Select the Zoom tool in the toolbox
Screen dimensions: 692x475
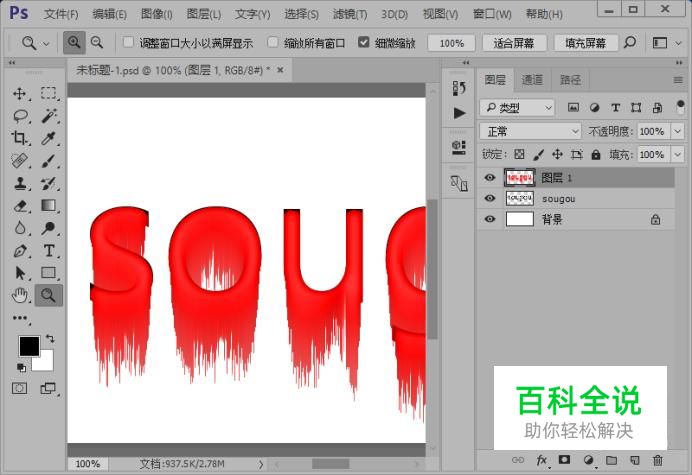(x=49, y=295)
